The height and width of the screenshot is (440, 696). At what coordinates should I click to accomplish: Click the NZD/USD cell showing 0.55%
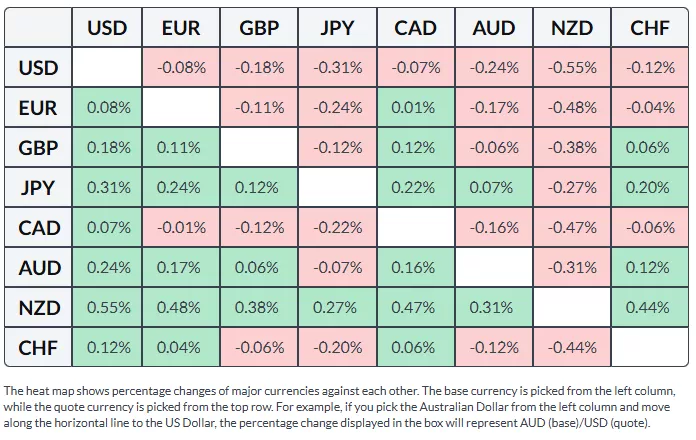pos(107,308)
